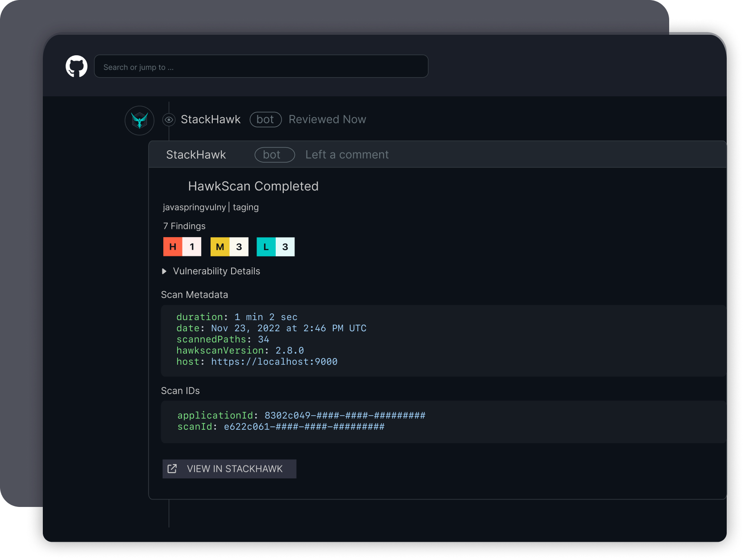Viewport: 745px width, 560px height.
Task: Click external link icon on StackHawk button
Action: 172,469
